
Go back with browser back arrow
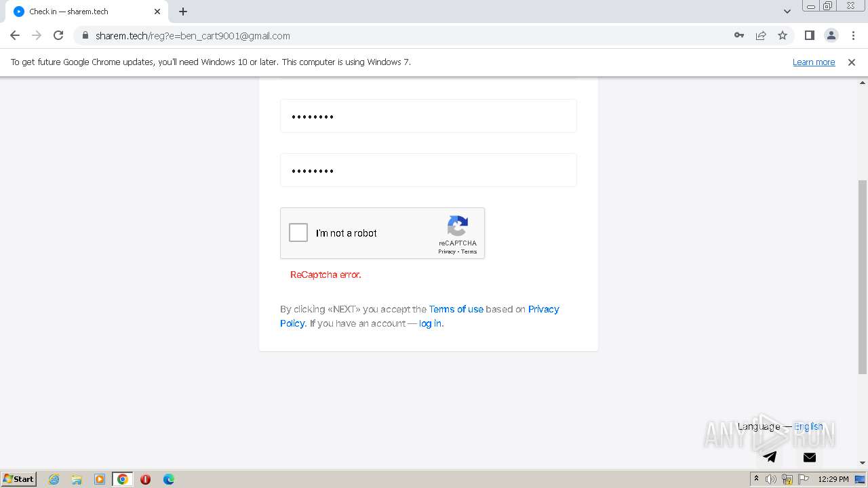[x=15, y=35]
